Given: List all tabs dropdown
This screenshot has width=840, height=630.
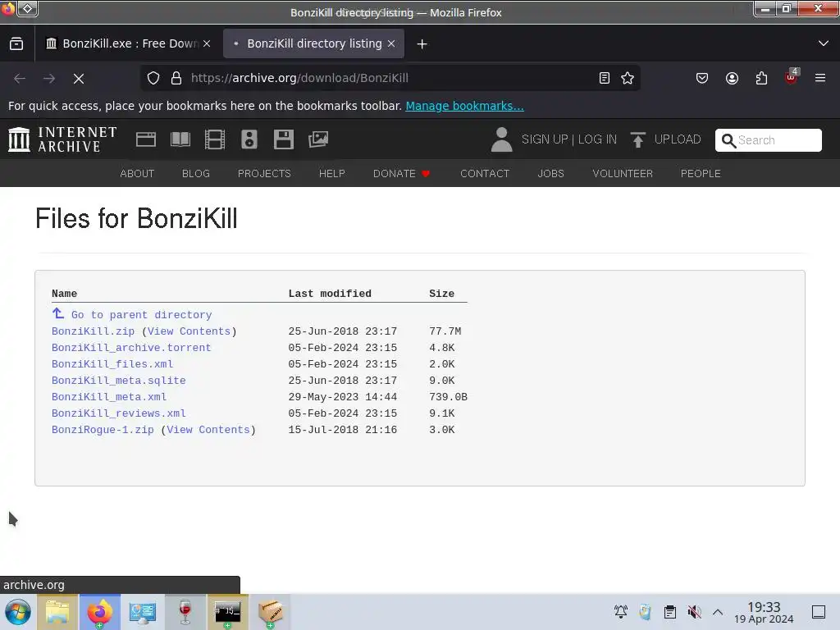Looking at the screenshot, I should (824, 43).
